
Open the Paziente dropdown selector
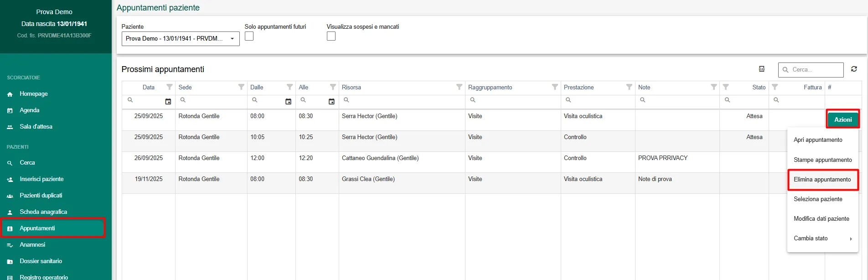pos(181,39)
